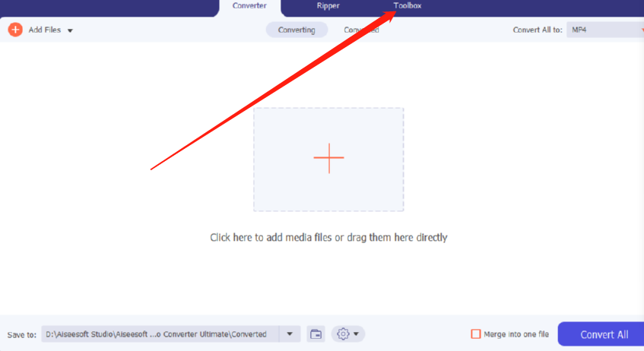This screenshot has width=644, height=351.
Task: Expand the save path dropdown arrow
Action: (290, 334)
